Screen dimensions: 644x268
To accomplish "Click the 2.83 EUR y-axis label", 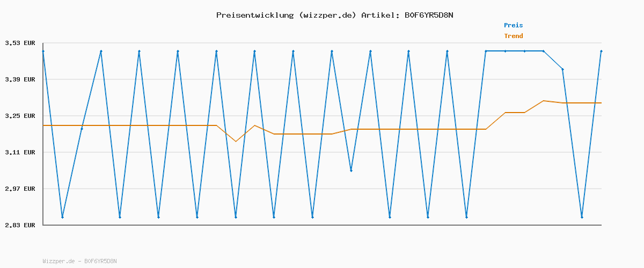I will 20,225.
